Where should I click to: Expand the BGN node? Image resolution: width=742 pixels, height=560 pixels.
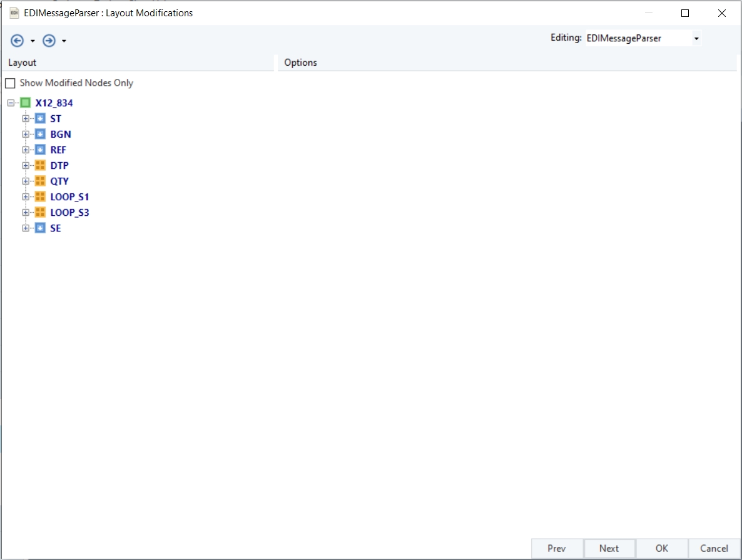click(26, 134)
